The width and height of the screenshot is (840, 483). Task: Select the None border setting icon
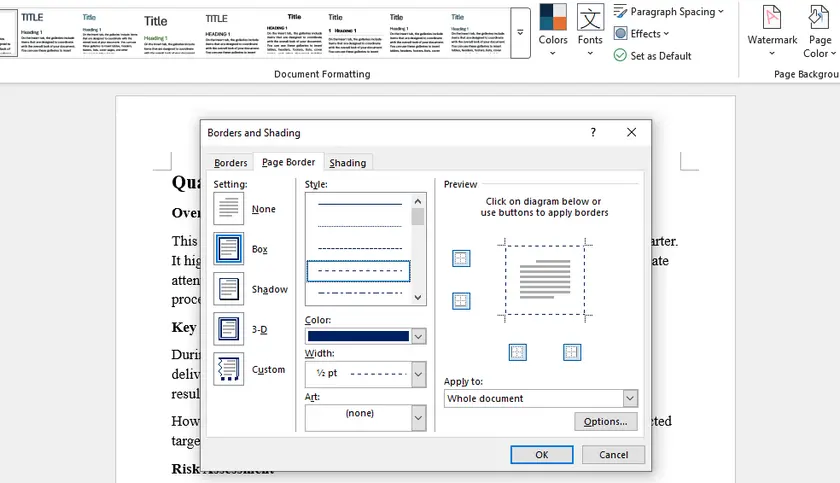(228, 209)
